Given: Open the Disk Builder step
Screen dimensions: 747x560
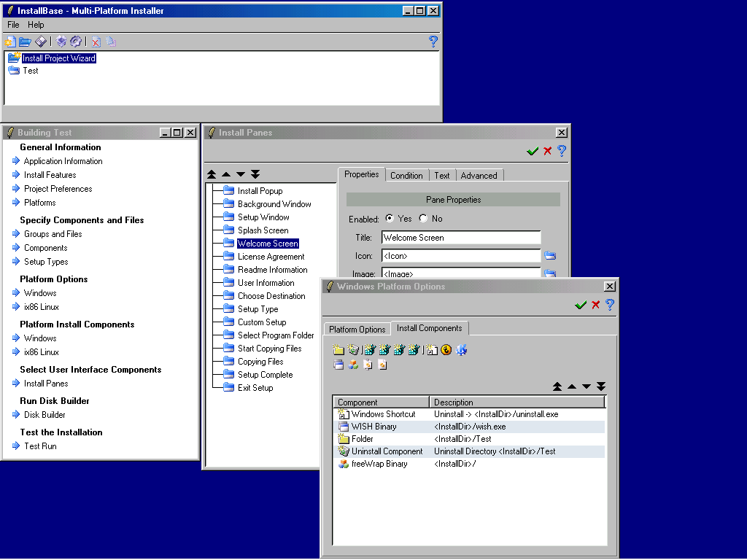Looking at the screenshot, I should click(x=44, y=415).
